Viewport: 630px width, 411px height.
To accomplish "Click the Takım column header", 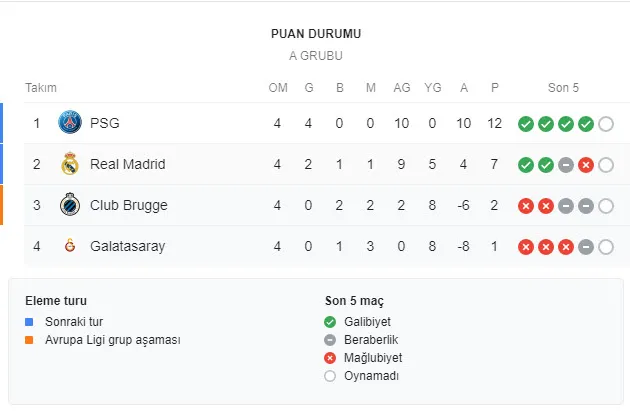I will pos(41,88).
